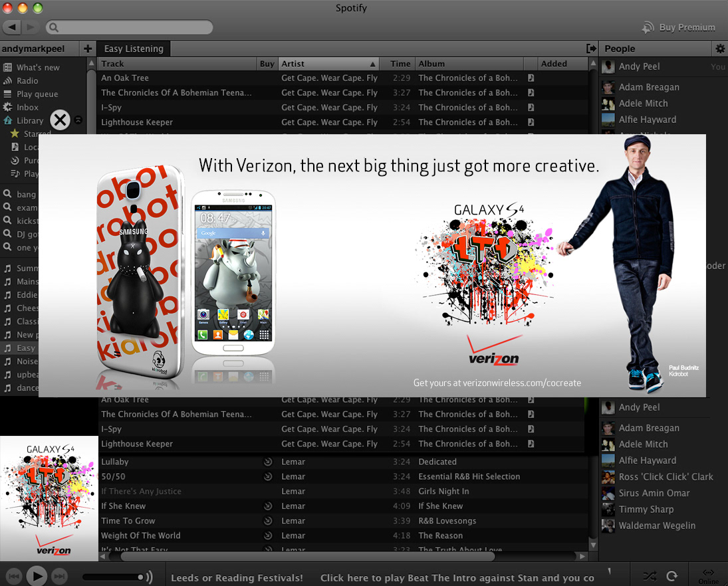Click Galaxy S4 Verizon album art ad
Viewport: 728px width, 586px height.
[49, 498]
